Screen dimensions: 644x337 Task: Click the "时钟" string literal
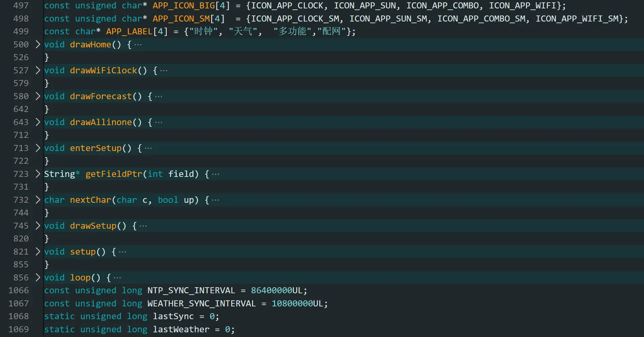click(x=203, y=31)
